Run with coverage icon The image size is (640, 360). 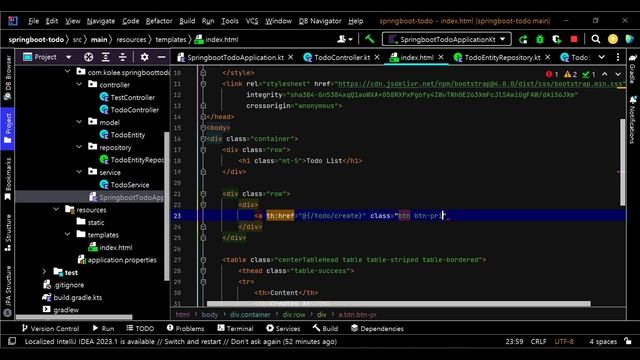tap(557, 39)
